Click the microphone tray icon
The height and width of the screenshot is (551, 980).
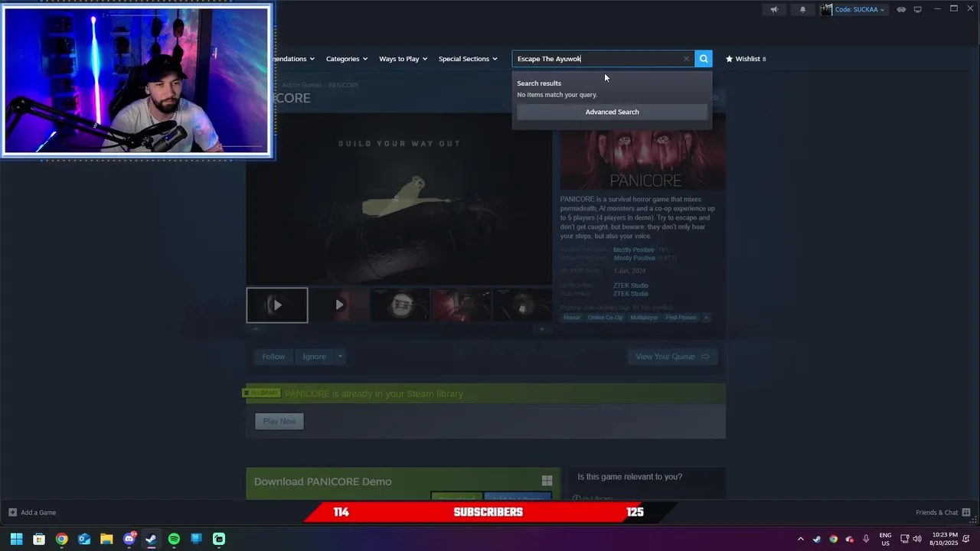866,539
